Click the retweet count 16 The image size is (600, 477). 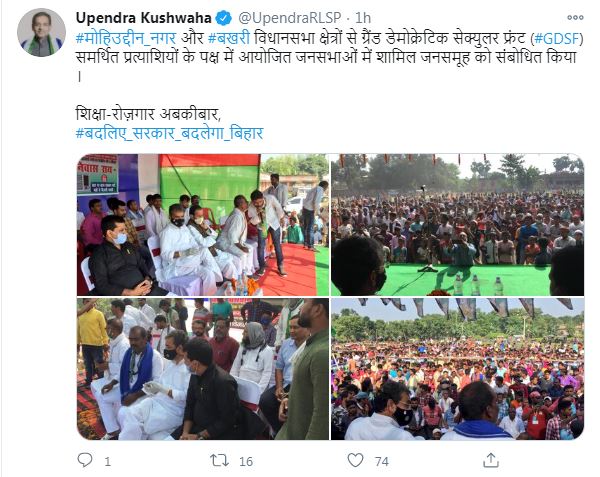(246, 461)
